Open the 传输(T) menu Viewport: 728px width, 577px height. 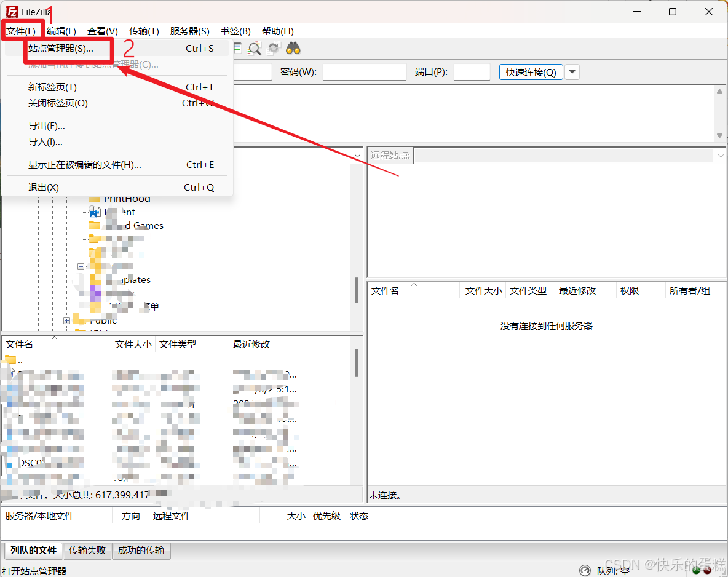click(144, 31)
